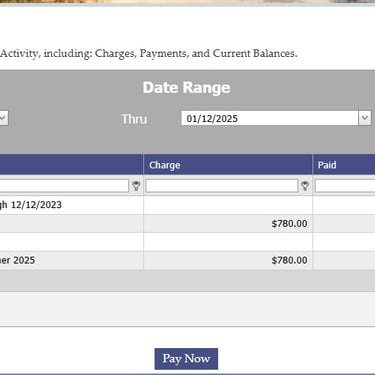Click the row text ending 'er 2025'

coord(17,260)
